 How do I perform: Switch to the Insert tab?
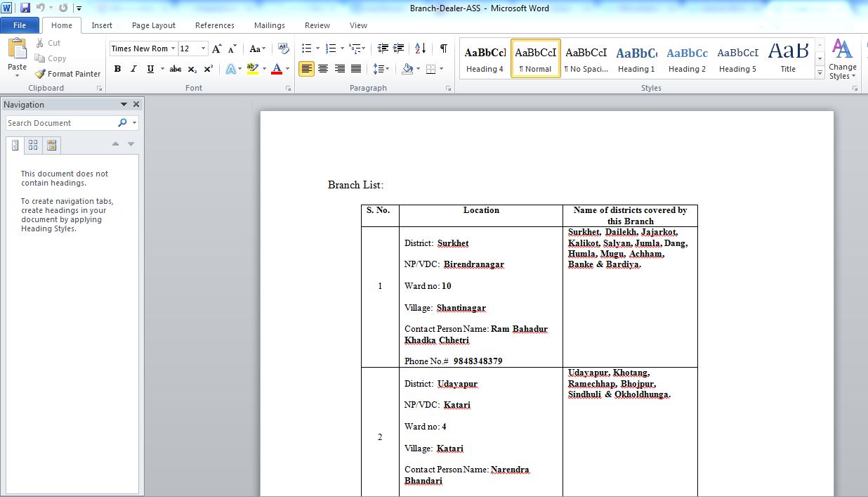[x=102, y=25]
